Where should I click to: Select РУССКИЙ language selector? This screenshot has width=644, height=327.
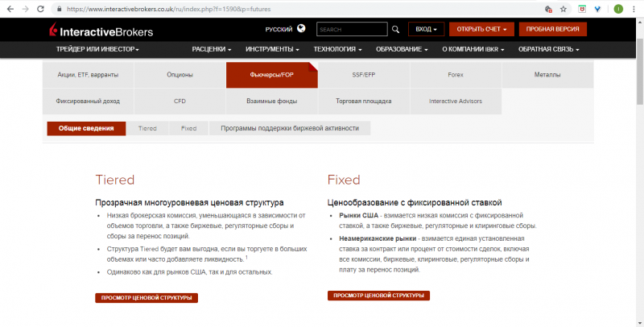tap(279, 29)
